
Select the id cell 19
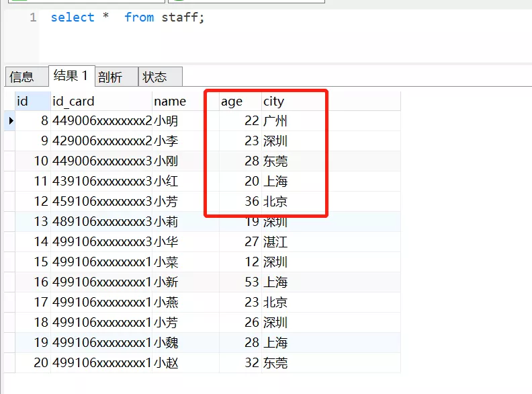33,342
